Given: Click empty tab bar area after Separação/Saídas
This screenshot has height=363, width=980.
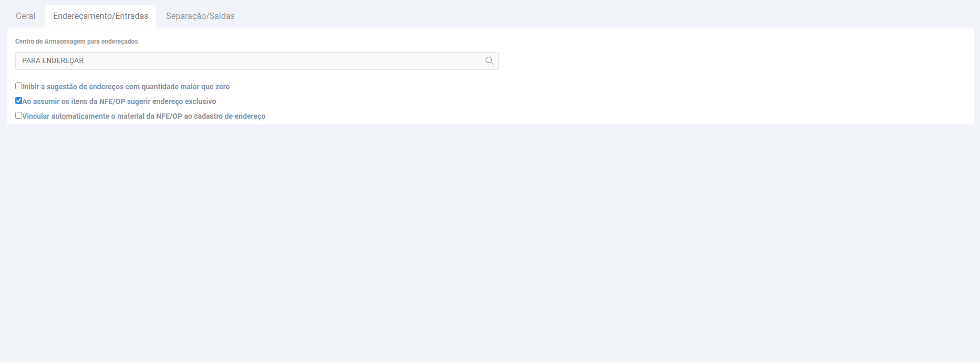Looking at the screenshot, I should tap(604, 16).
